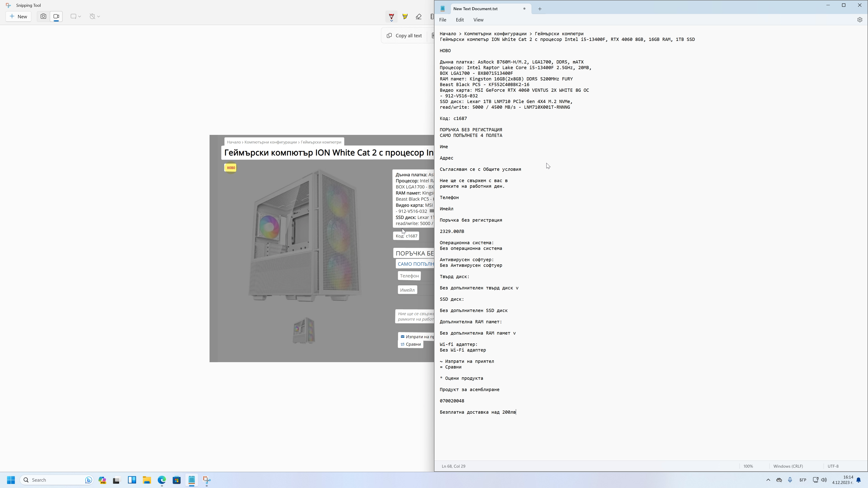Open File Explorer from taskbar
The height and width of the screenshot is (488, 868).
tap(146, 480)
